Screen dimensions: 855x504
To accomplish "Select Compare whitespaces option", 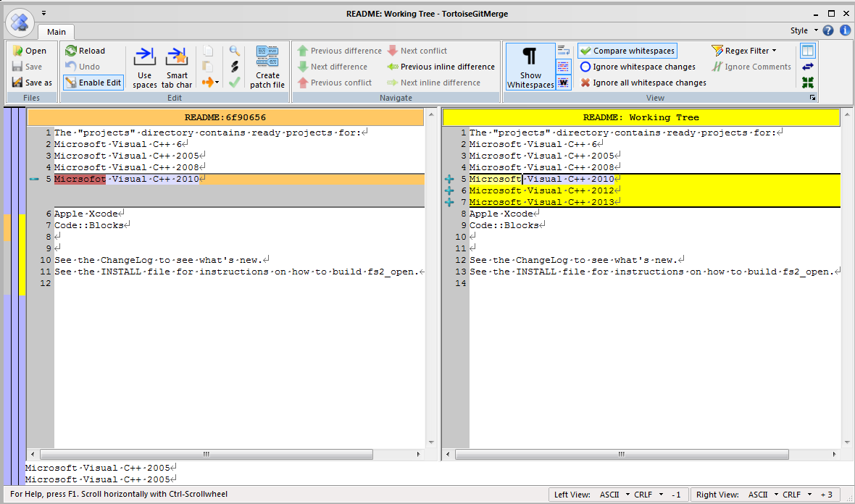I will [x=627, y=51].
